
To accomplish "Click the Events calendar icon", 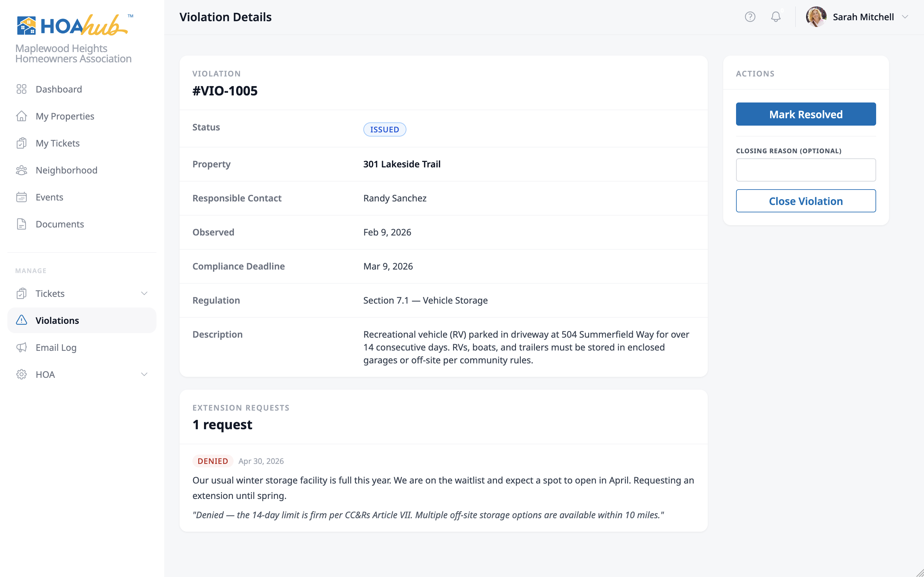I will 21,197.
